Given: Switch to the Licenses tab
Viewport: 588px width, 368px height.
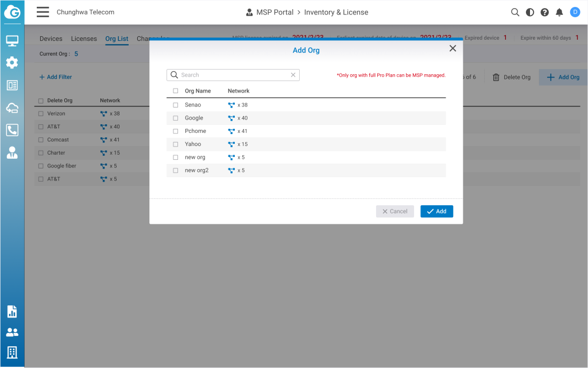Looking at the screenshot, I should [84, 39].
